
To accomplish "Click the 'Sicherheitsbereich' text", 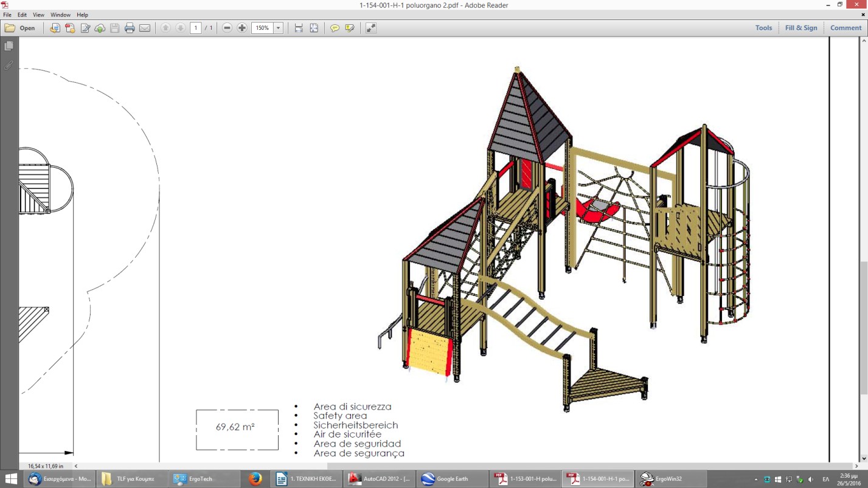I will point(355,425).
